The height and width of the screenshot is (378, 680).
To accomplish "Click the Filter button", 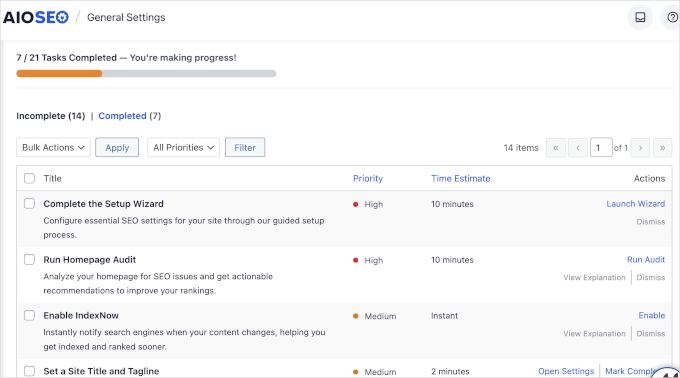I will (245, 147).
